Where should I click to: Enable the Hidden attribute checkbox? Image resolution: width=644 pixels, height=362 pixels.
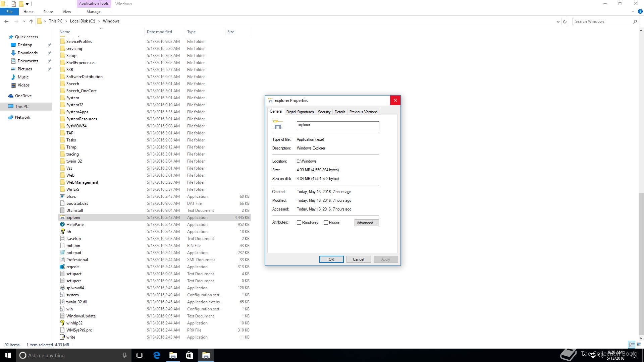coord(326,223)
